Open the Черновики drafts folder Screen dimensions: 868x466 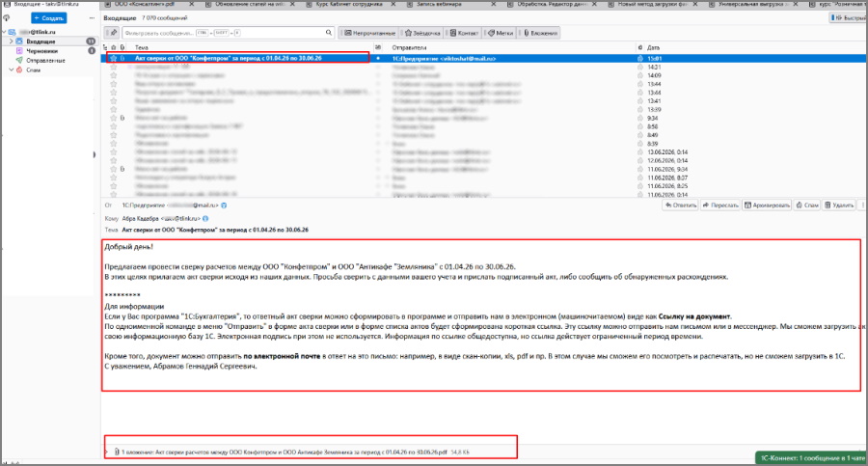[x=42, y=51]
